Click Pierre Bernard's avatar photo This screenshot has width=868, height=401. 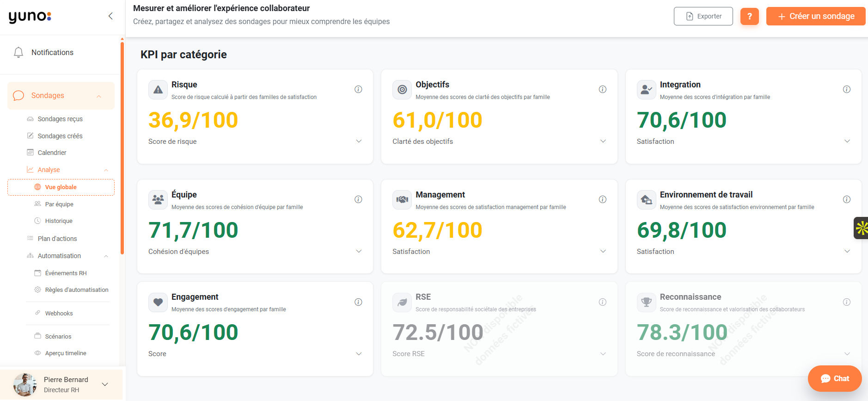pos(25,384)
